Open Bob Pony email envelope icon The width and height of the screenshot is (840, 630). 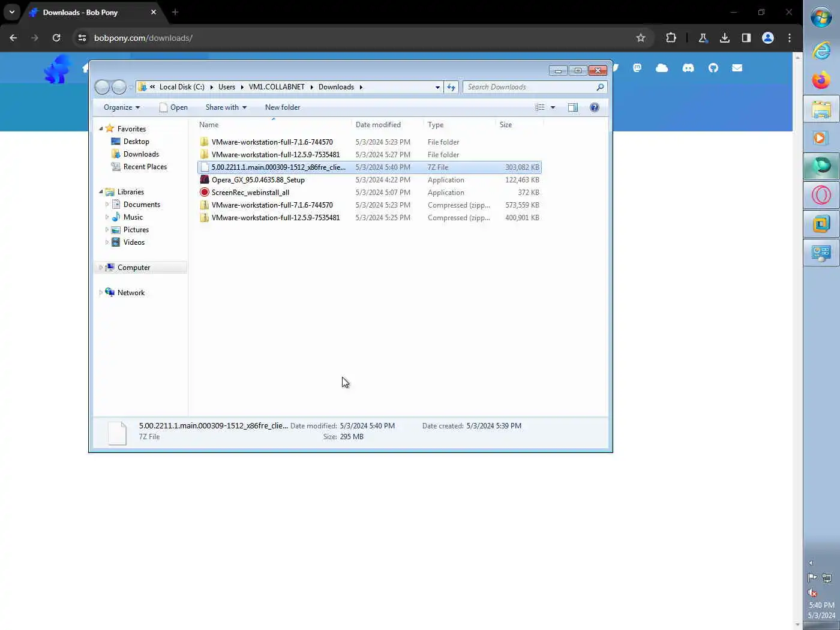click(x=737, y=68)
